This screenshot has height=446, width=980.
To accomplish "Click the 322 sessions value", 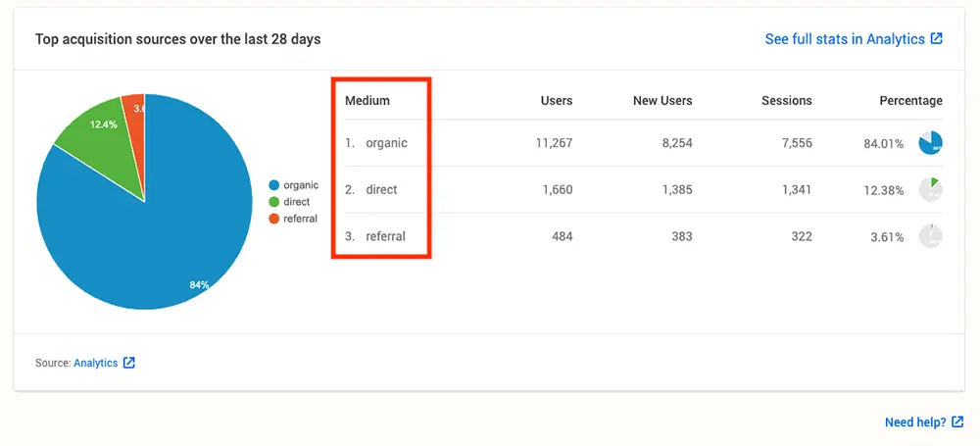I will [803, 236].
